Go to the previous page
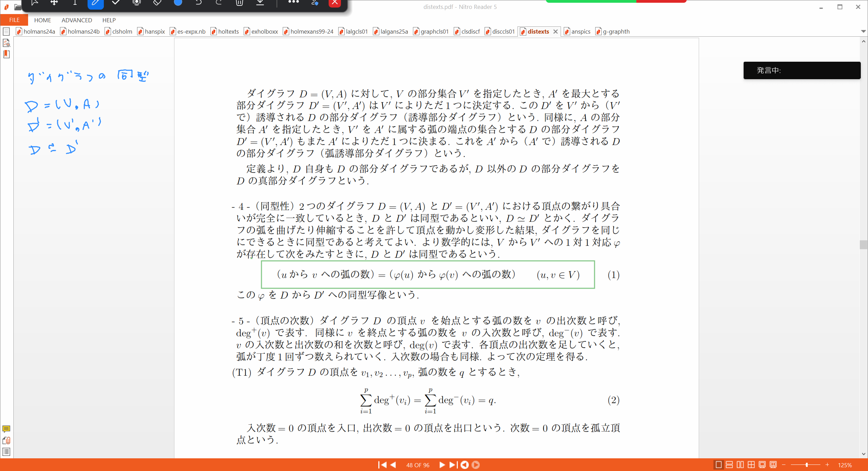The width and height of the screenshot is (868, 471). (393, 465)
